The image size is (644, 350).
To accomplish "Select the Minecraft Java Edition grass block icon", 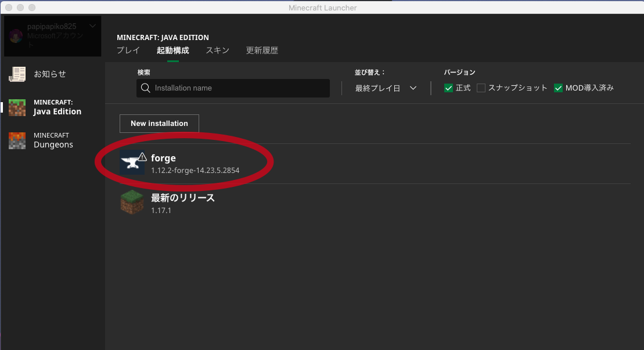I will (17, 107).
